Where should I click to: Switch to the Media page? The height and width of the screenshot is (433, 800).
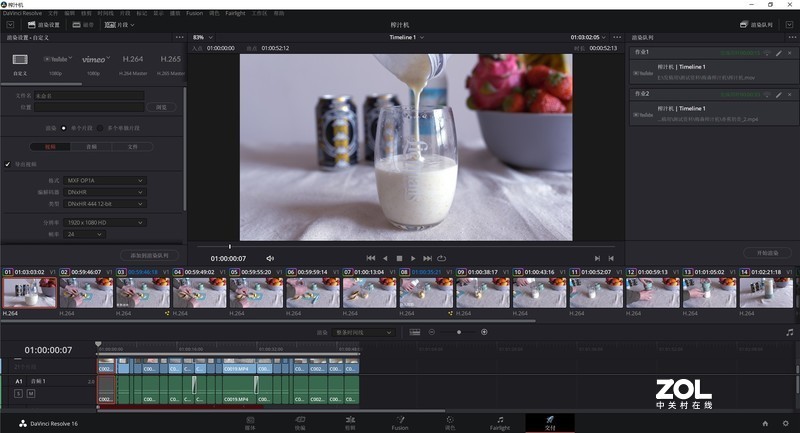pos(250,423)
